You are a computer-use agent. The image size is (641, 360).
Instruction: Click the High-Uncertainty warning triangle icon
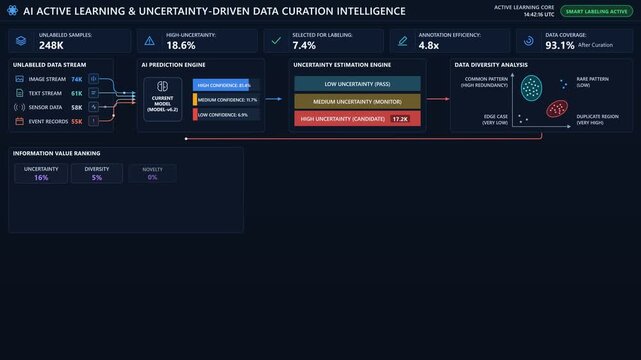pos(150,41)
